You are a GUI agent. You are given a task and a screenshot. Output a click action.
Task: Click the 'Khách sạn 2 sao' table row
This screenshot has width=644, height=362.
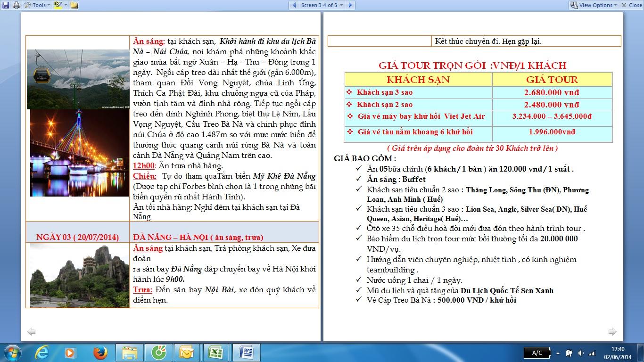point(418,105)
